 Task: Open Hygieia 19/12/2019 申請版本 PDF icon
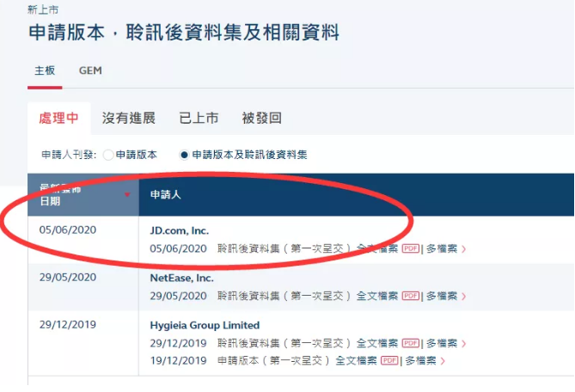(x=390, y=360)
